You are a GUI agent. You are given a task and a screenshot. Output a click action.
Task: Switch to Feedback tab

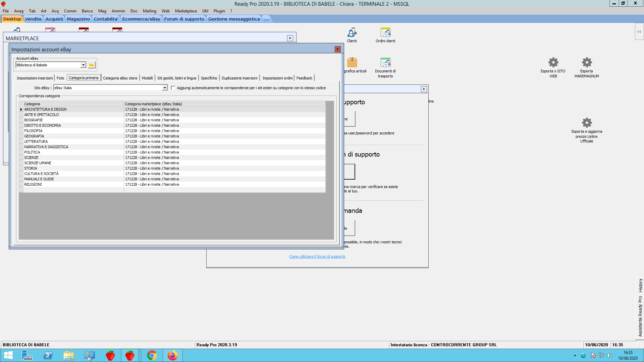click(x=304, y=78)
